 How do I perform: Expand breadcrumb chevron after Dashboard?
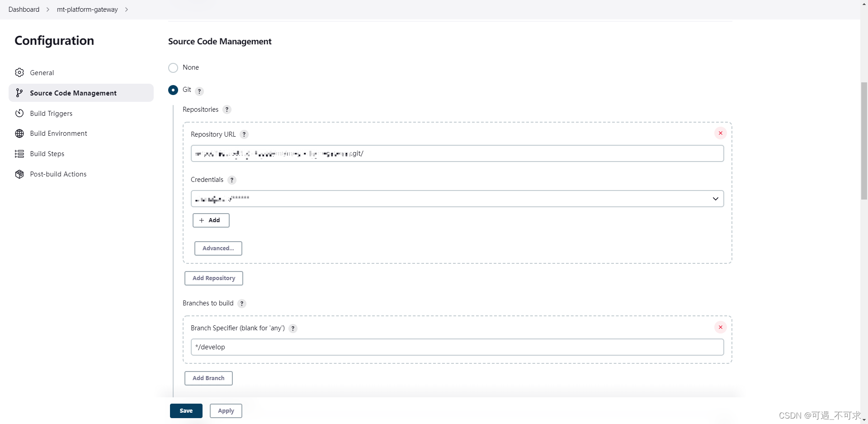coord(48,10)
